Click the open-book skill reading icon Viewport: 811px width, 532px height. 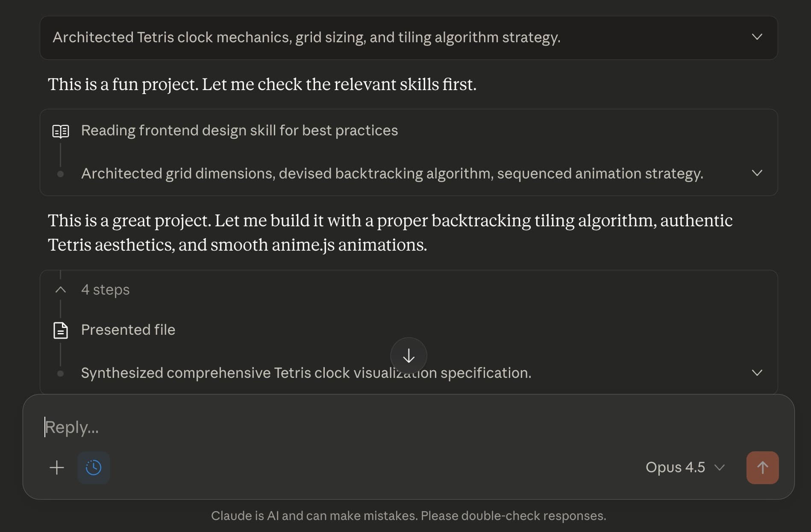[x=61, y=131]
